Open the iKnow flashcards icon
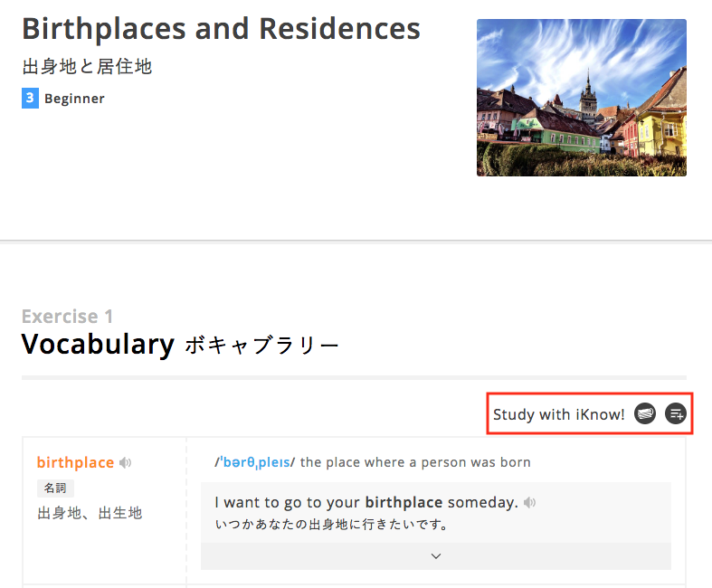The height and width of the screenshot is (588, 712). point(645,413)
